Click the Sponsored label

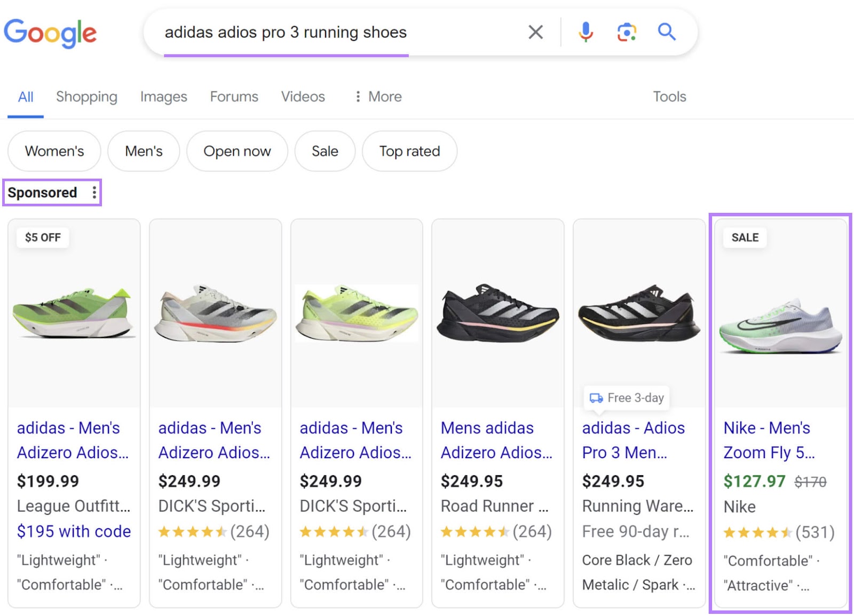[42, 193]
